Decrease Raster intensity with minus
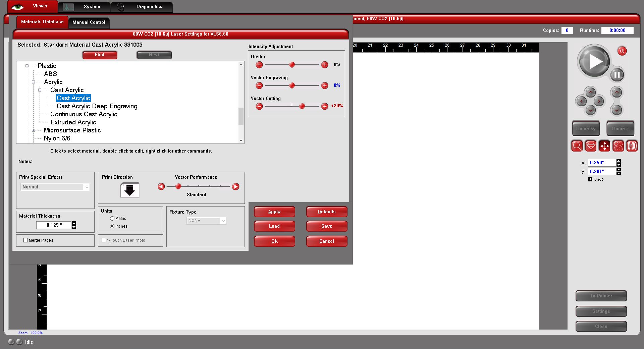Viewport: 644px width, 349px height. click(x=259, y=65)
